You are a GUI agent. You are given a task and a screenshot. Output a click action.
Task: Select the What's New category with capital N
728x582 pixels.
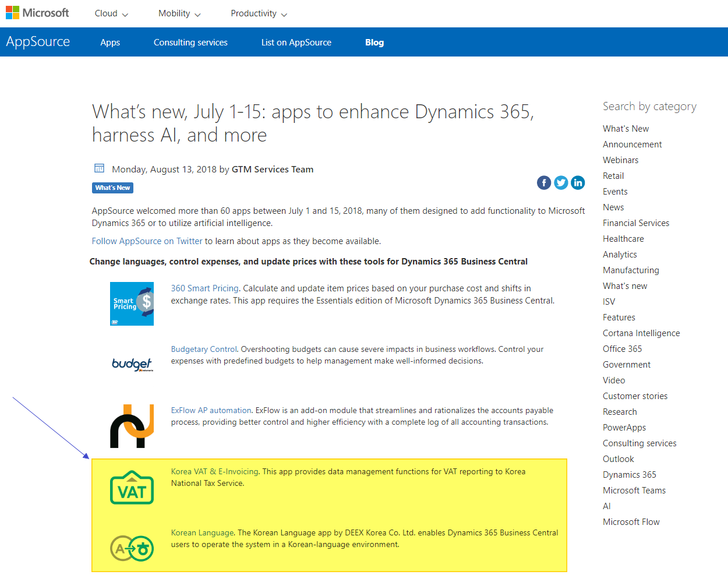pyautogui.click(x=625, y=129)
